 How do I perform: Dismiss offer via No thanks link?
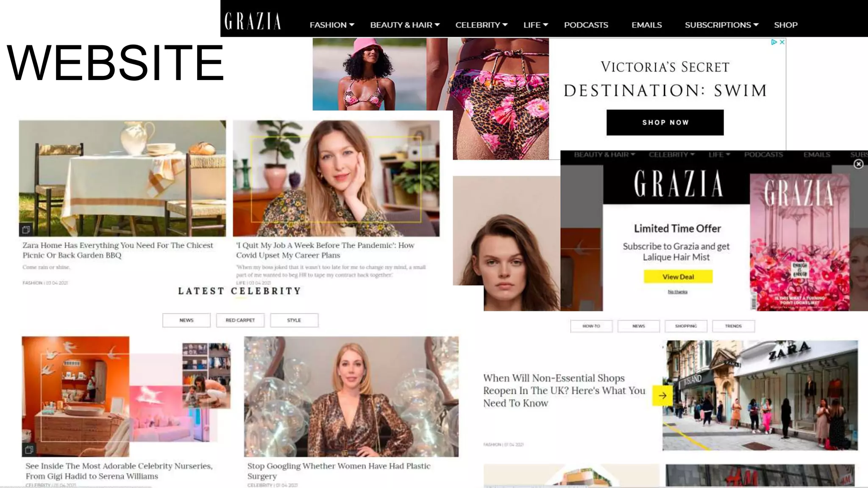click(x=678, y=292)
